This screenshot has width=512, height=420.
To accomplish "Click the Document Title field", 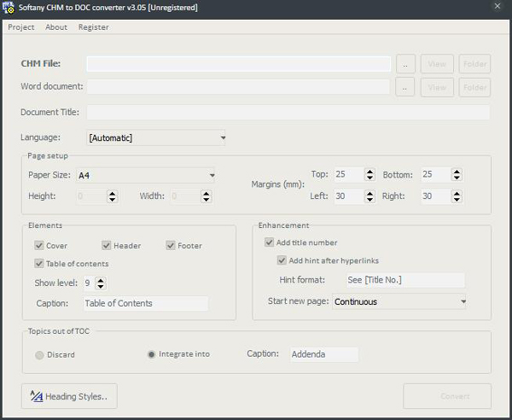I will pos(288,113).
